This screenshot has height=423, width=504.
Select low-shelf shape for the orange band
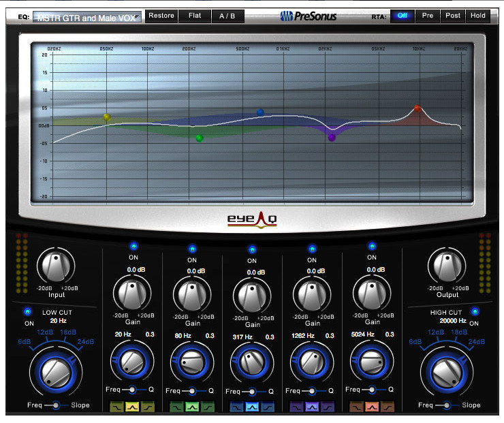pos(356,407)
